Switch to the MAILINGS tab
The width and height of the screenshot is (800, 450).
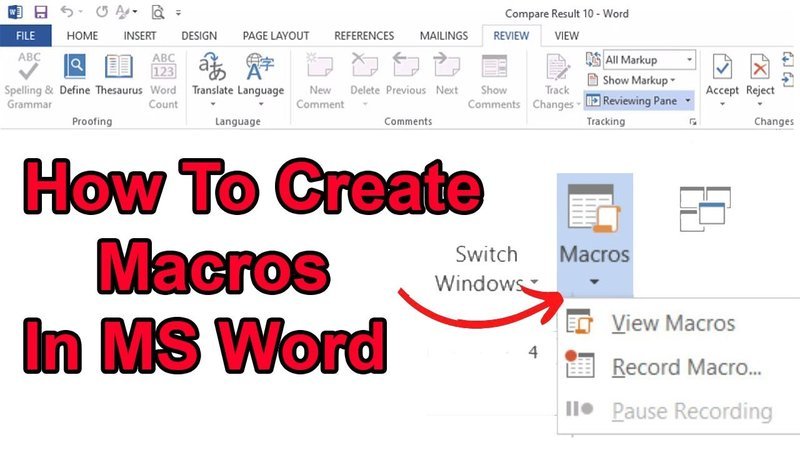click(x=443, y=36)
